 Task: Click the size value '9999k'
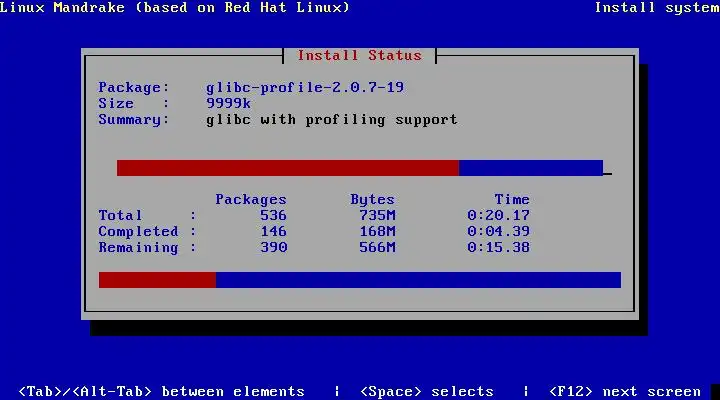228,103
